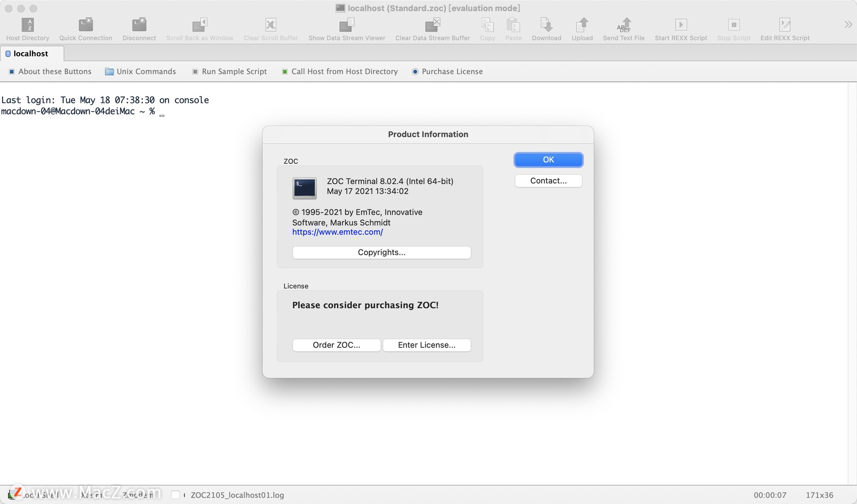Open Show Data Stream Viewer
857x504 pixels.
click(347, 29)
